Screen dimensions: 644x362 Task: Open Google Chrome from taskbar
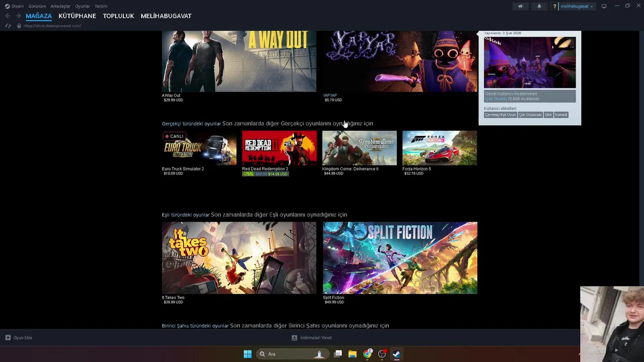pyautogui.click(x=367, y=354)
